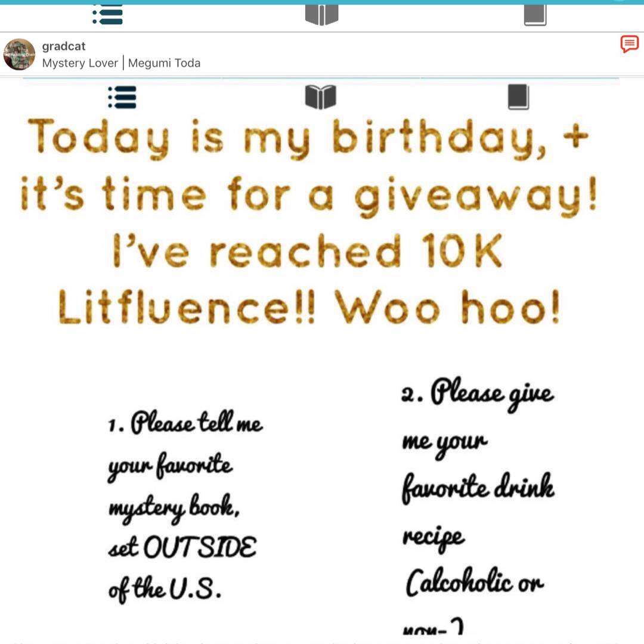Open the feed list icon in top bar
644x644 pixels.
click(107, 14)
